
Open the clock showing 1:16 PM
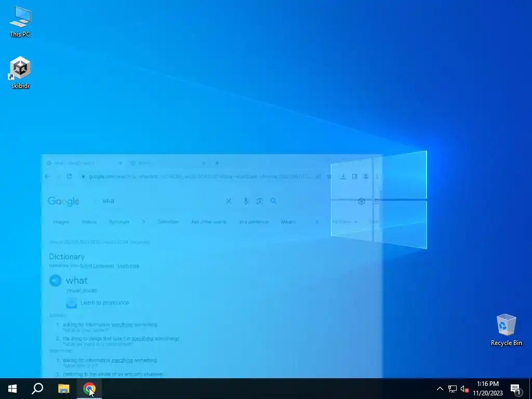488,389
